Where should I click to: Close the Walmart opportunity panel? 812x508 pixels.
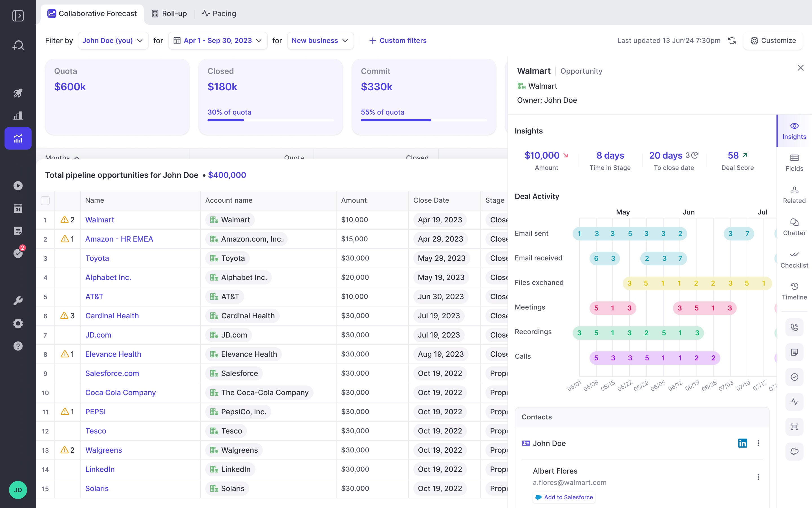[801, 68]
